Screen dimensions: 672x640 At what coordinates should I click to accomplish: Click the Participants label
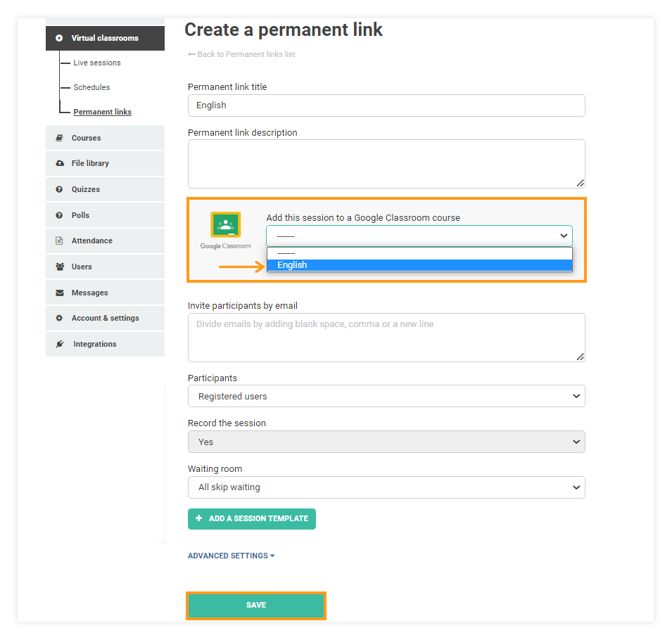click(212, 378)
